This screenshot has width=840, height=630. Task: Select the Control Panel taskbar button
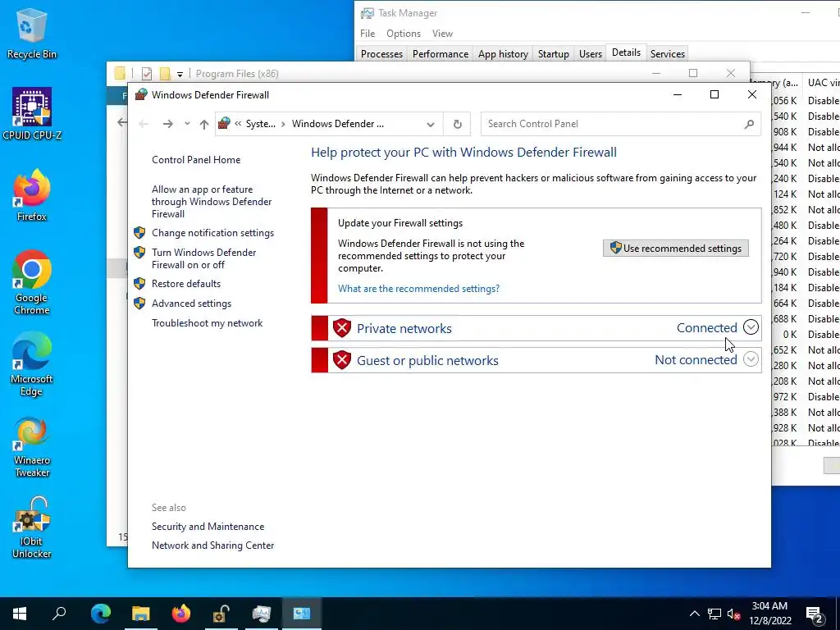(x=302, y=614)
